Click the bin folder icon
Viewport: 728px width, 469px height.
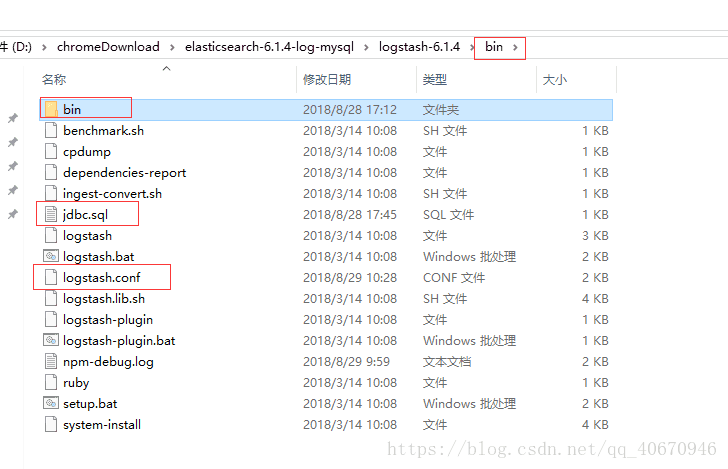(x=51, y=110)
